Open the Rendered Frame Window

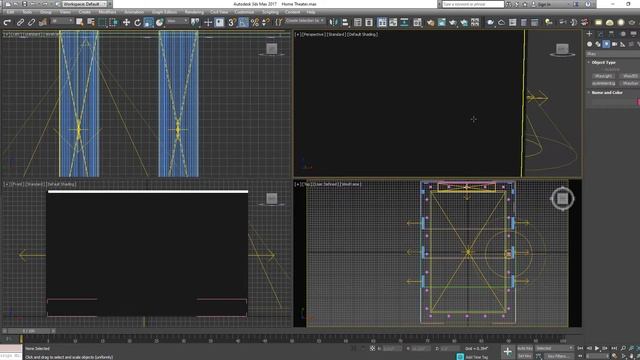click(442, 22)
